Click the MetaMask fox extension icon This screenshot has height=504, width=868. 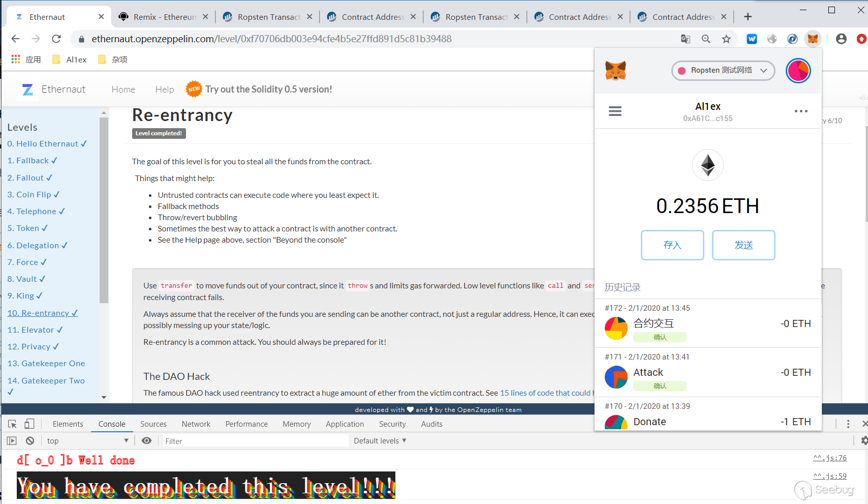coord(813,39)
